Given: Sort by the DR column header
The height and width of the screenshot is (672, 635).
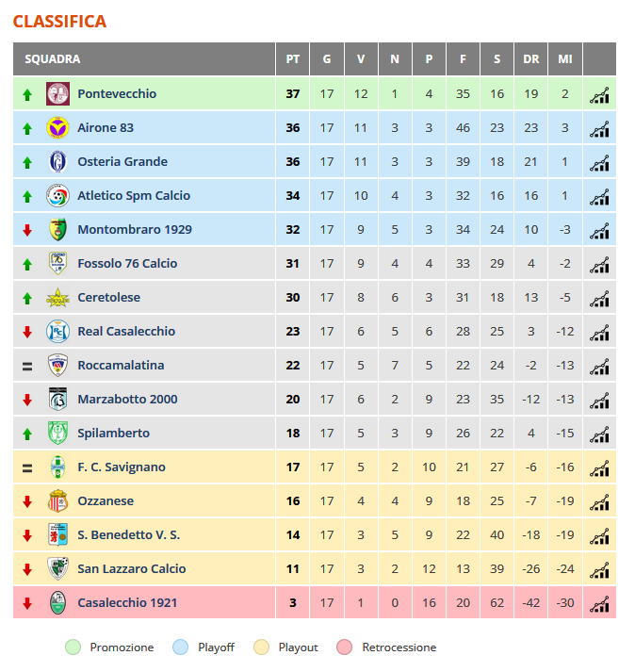Looking at the screenshot, I should coord(530,58).
